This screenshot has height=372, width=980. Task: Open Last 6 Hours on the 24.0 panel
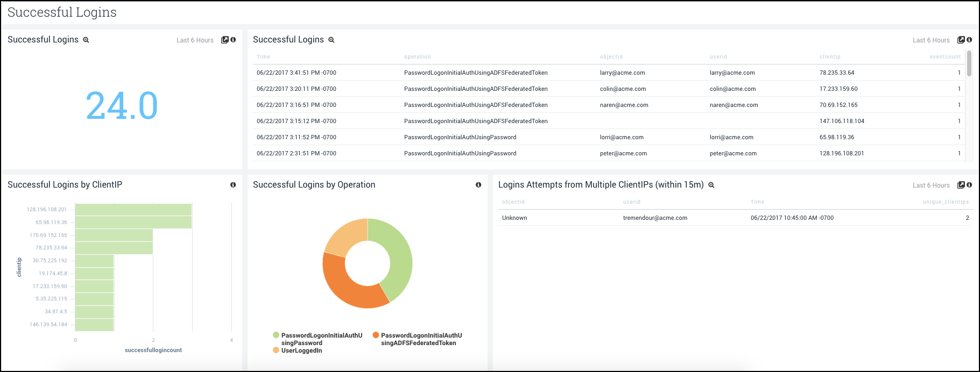coord(195,40)
